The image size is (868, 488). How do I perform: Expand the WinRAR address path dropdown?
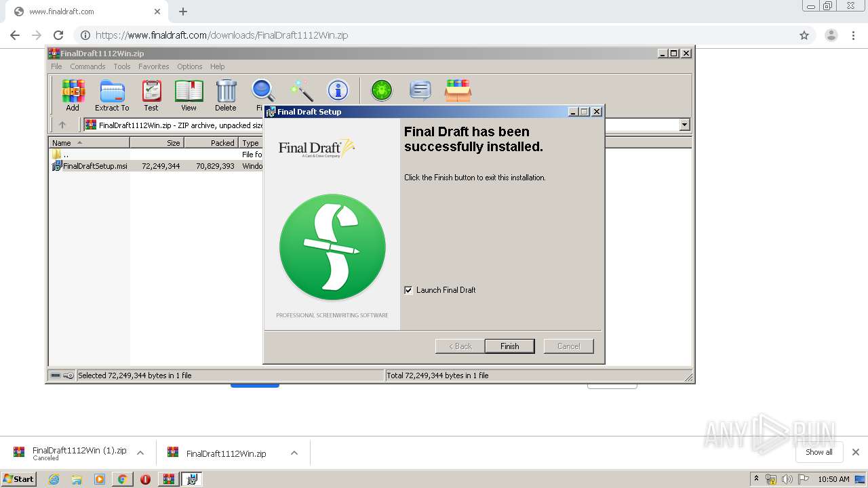coord(684,125)
